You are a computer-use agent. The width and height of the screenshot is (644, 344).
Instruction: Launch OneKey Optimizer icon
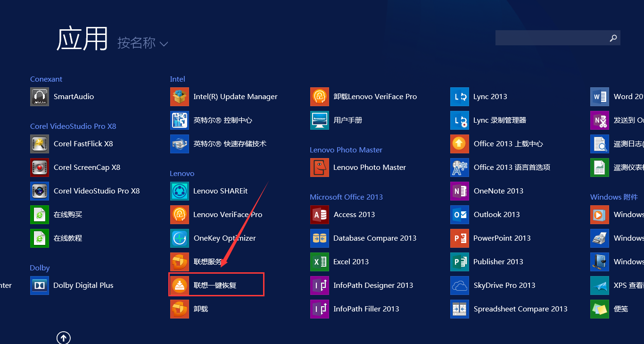[180, 238]
